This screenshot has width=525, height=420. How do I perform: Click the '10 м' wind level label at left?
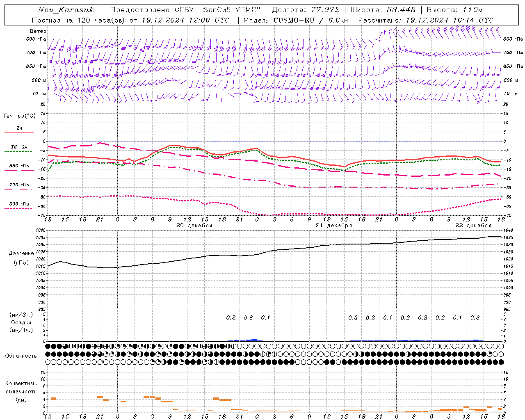coord(40,94)
